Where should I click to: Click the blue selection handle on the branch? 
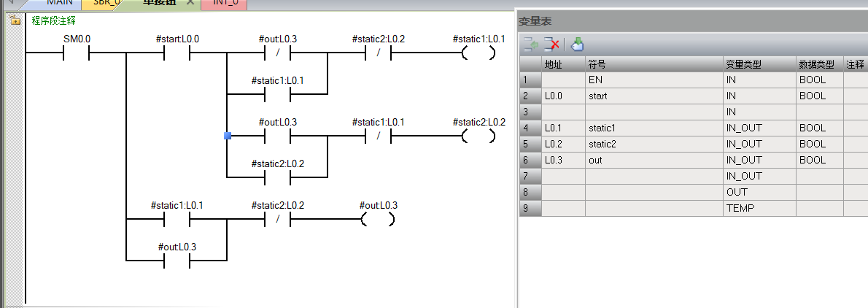[x=228, y=136]
